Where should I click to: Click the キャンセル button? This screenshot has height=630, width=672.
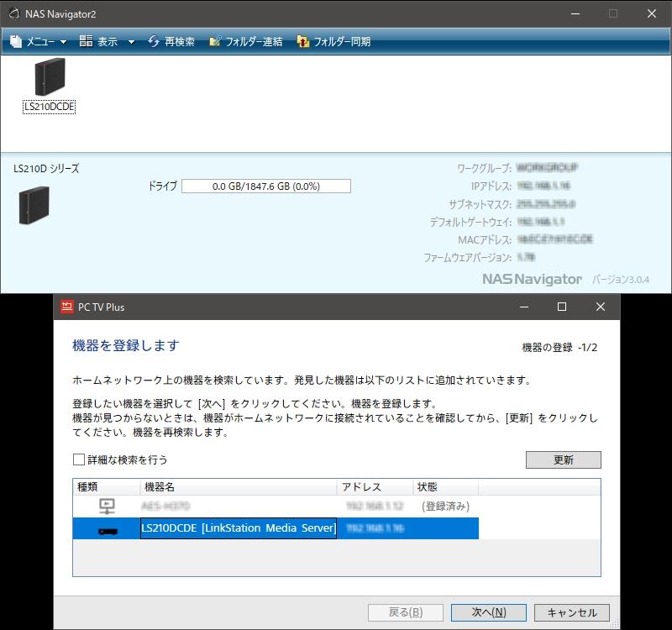point(572,612)
